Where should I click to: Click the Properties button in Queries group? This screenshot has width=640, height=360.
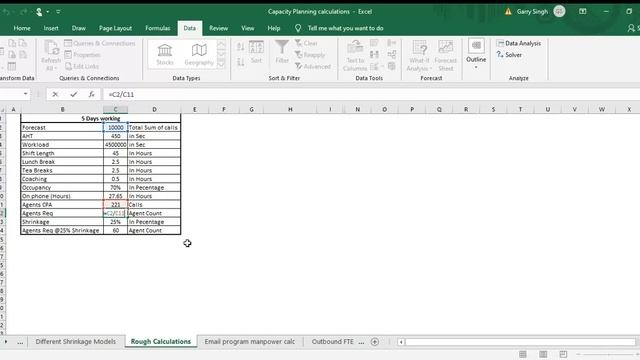click(x=82, y=55)
